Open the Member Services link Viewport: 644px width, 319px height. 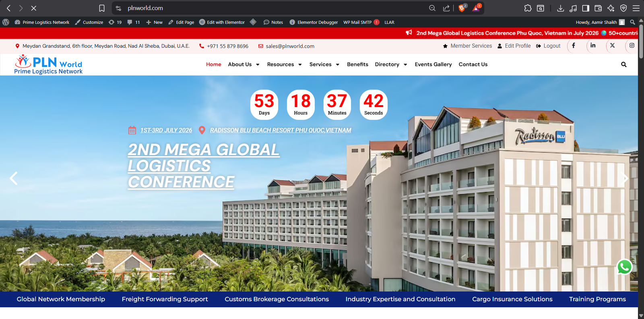(467, 46)
